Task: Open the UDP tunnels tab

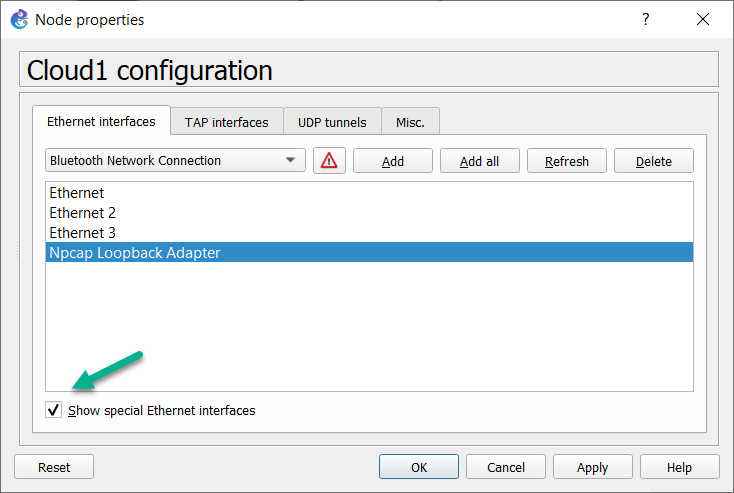Action: click(332, 122)
